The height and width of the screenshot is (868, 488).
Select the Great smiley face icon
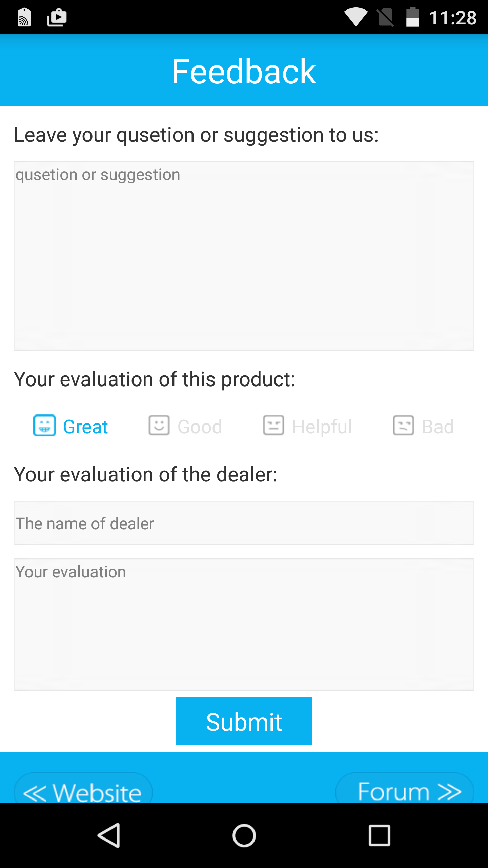[x=44, y=425]
